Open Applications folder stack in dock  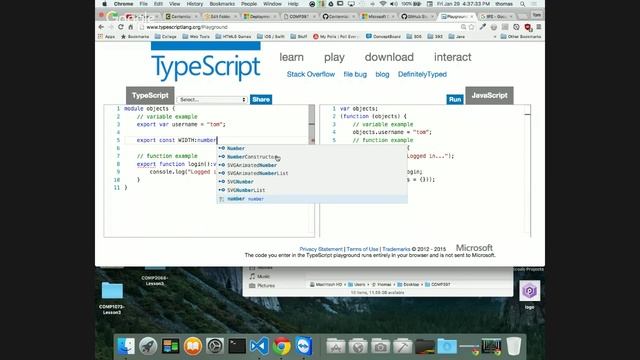(x=336, y=346)
